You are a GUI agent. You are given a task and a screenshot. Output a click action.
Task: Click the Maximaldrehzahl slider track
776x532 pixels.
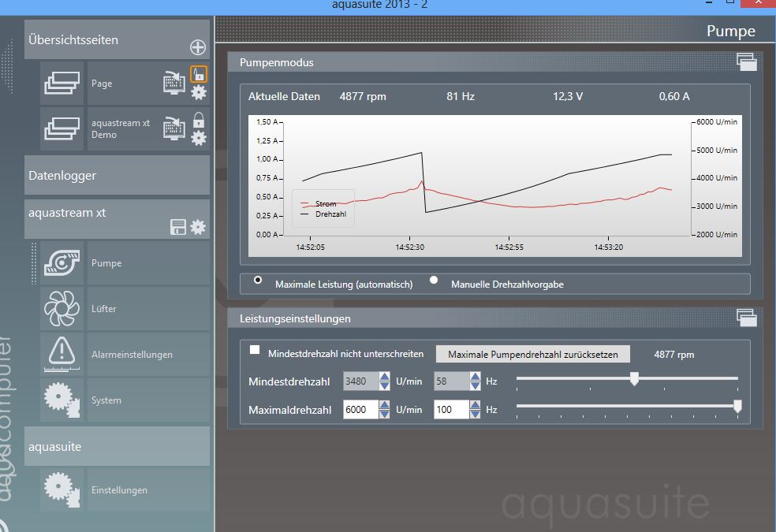626,407
